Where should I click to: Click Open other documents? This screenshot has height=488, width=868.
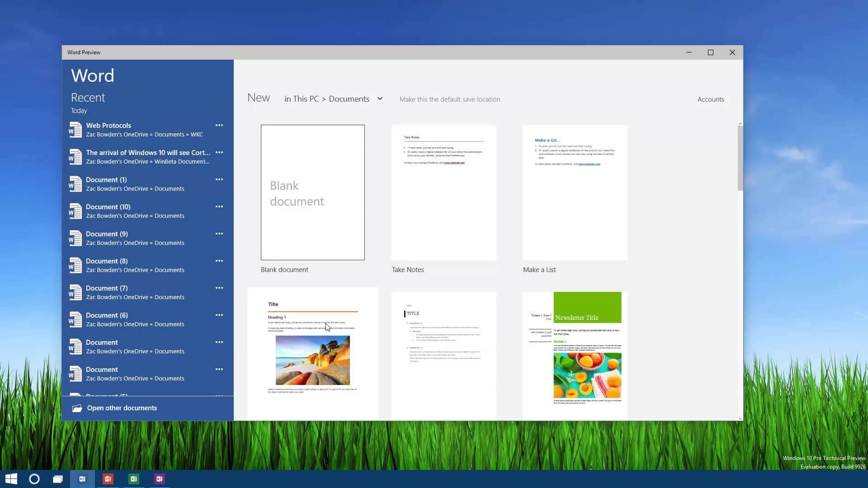pyautogui.click(x=122, y=408)
